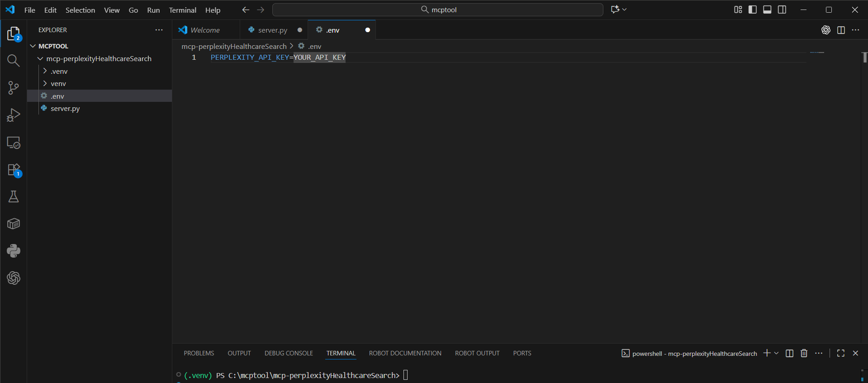Click the ChatGPT icon in editor title bar

826,30
